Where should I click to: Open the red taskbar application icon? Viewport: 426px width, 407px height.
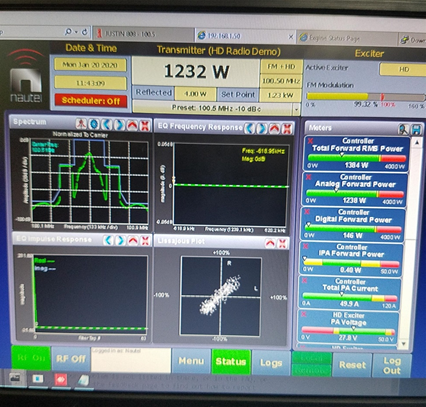[61, 379]
